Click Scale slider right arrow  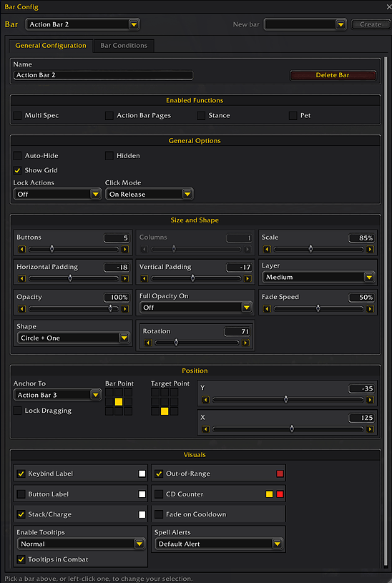[370, 249]
